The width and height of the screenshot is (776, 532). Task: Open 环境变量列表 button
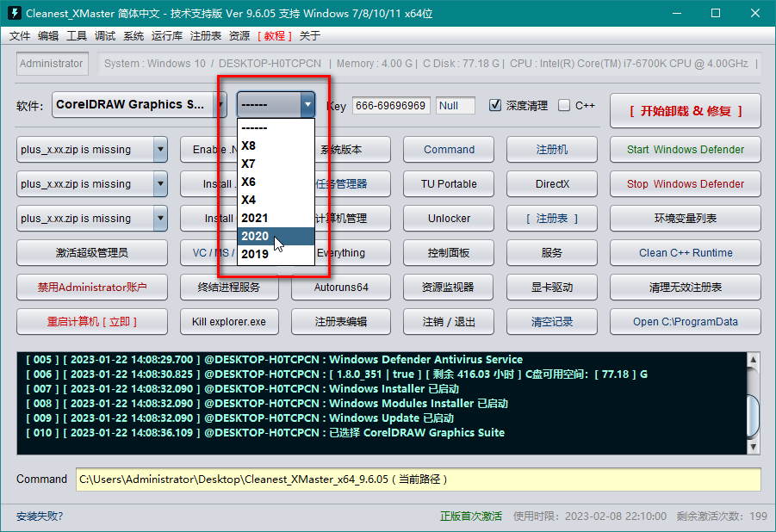click(x=685, y=219)
